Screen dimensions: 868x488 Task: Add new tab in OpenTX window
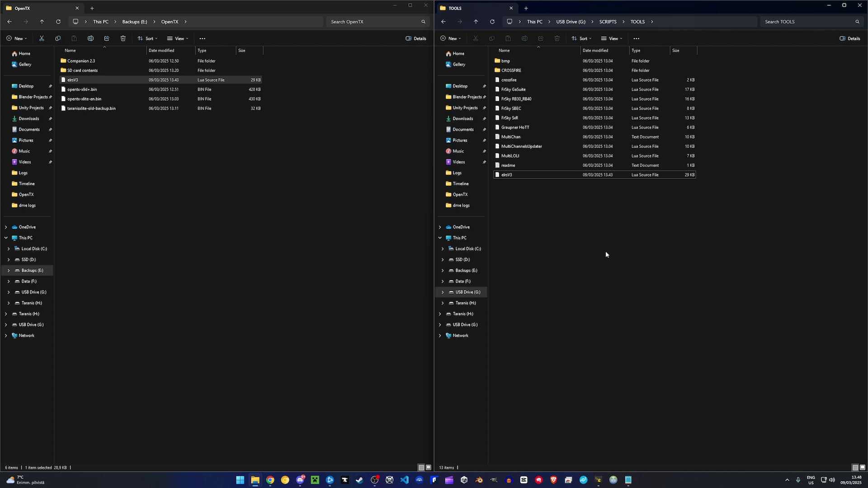[92, 8]
